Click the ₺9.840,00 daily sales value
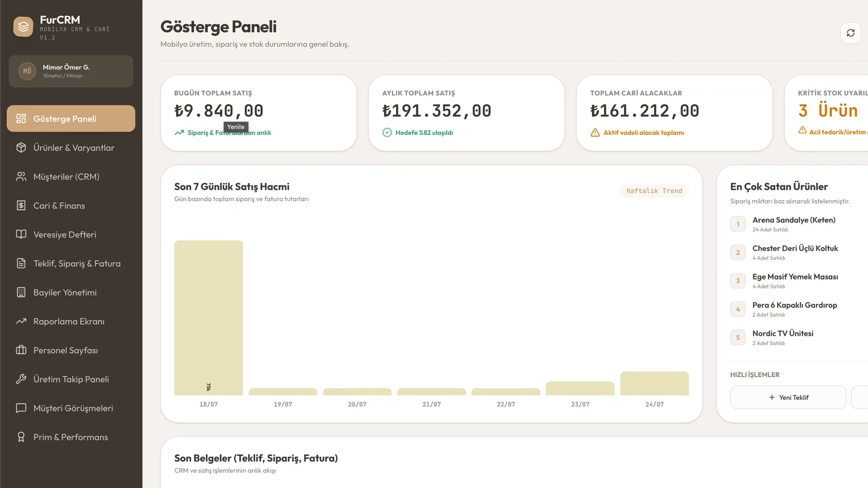Image resolution: width=868 pixels, height=488 pixels. (219, 111)
